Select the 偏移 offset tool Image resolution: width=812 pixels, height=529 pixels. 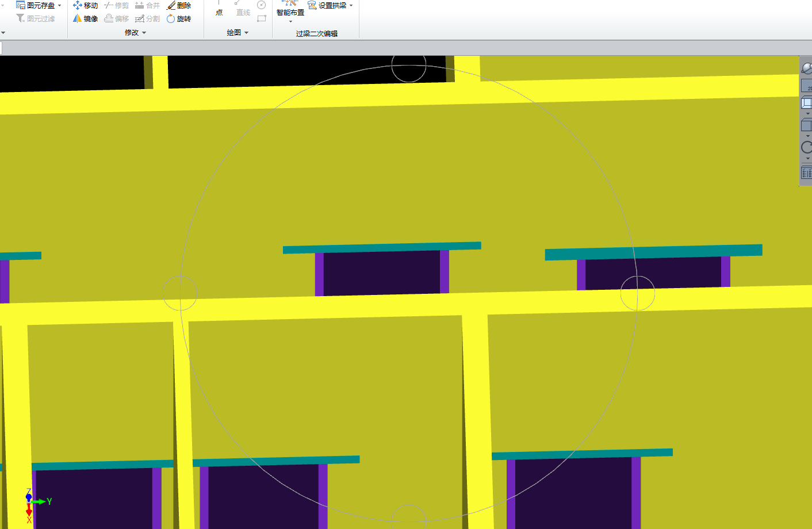coord(117,18)
